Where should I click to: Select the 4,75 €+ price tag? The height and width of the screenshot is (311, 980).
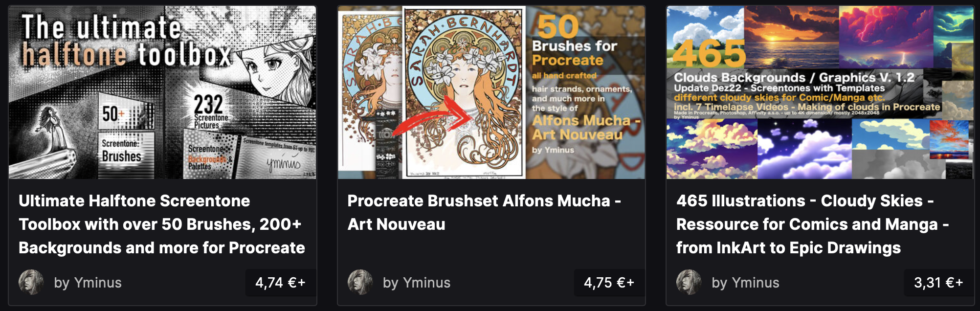pos(609,283)
